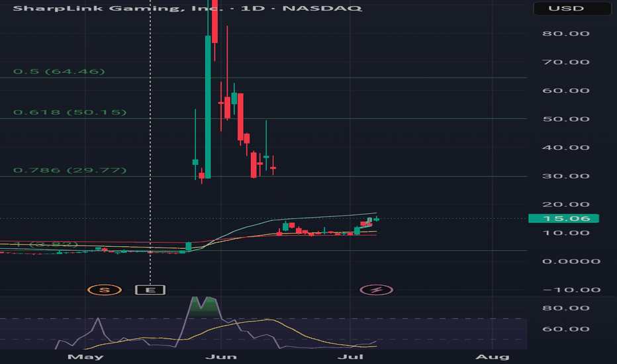Click the green overbought RSI peak area
The width and height of the screenshot is (617, 364).
[x=205, y=308]
